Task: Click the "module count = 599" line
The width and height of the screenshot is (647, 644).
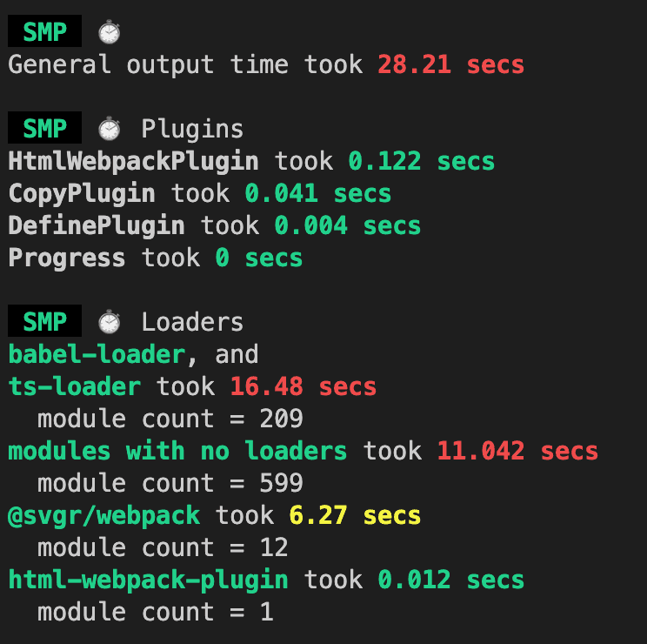Action: [170, 483]
